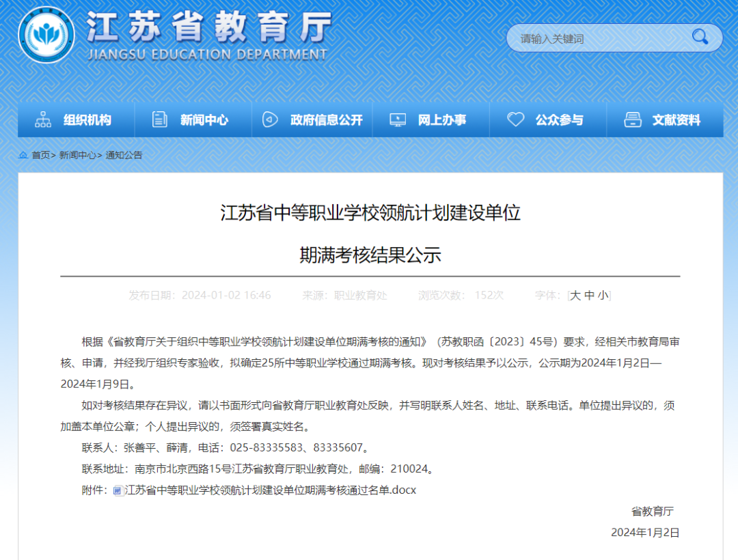Select large font size 大
The height and width of the screenshot is (560, 738).
coord(575,295)
